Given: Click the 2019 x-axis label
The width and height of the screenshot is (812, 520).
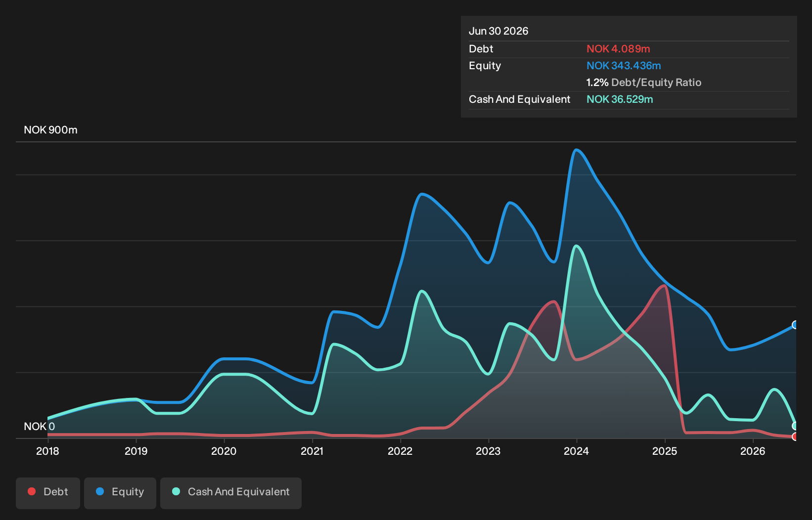Looking at the screenshot, I should (x=136, y=451).
